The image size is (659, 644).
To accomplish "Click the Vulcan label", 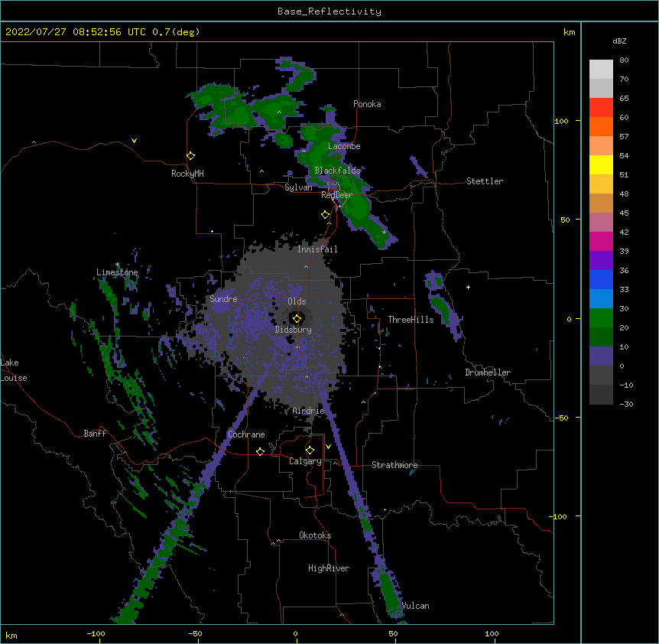I will click(x=415, y=606).
